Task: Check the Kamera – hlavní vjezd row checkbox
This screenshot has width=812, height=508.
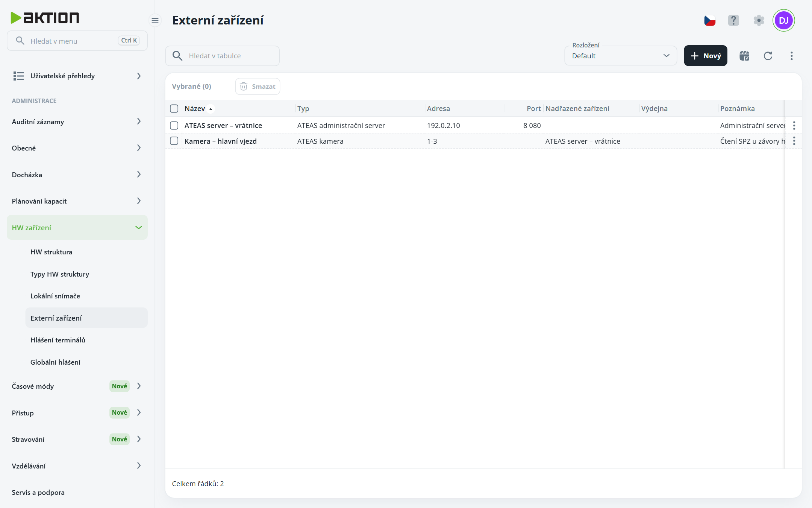Action: [174, 141]
